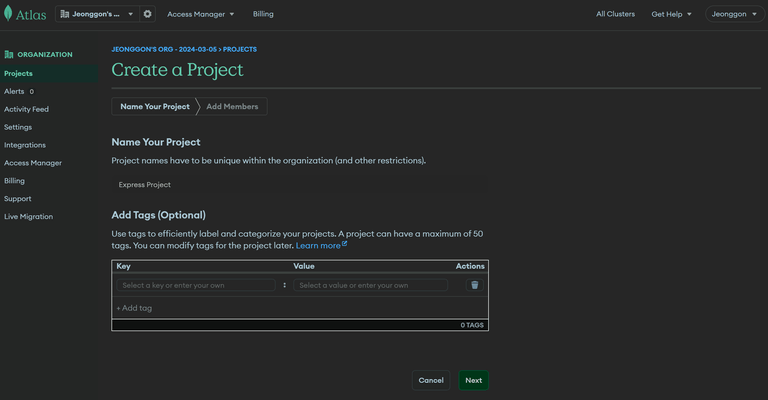Open the Access Manager dropdown menu
Image resolution: width=768 pixels, height=400 pixels.
coord(200,14)
